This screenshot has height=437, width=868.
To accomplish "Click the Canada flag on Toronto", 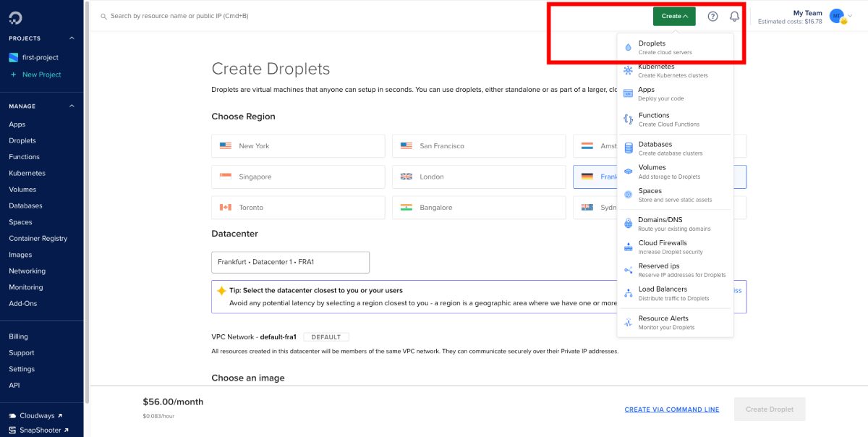I will point(226,208).
